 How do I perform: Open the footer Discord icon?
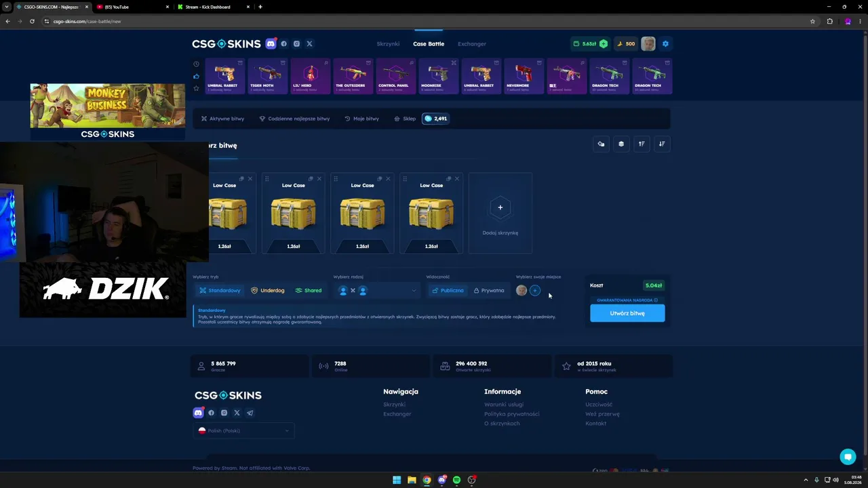(198, 413)
